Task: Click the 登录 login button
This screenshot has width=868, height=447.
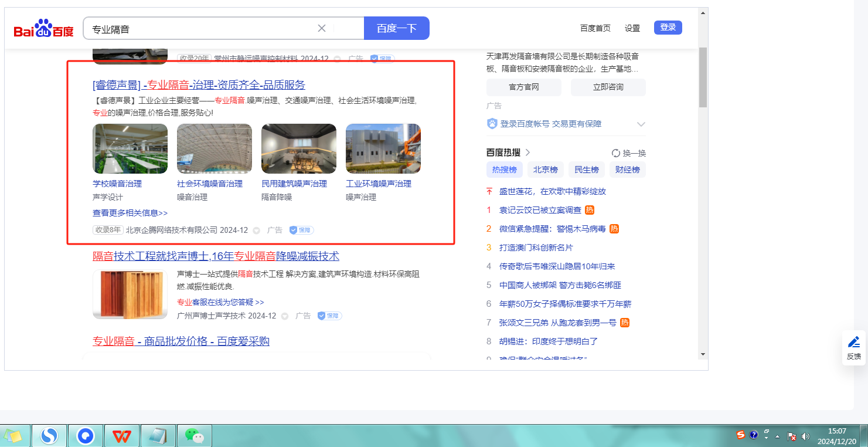Action: (x=668, y=28)
